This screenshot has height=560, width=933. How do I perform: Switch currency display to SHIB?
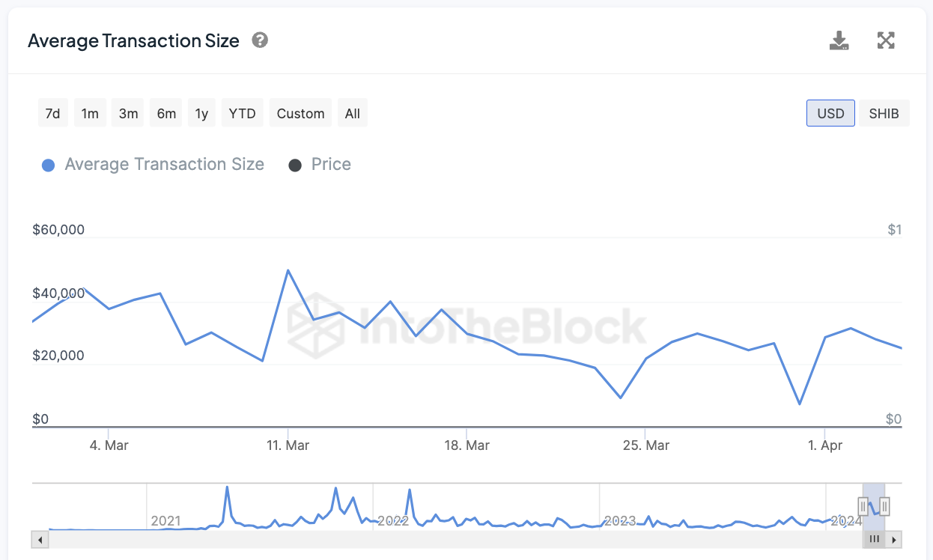(884, 114)
